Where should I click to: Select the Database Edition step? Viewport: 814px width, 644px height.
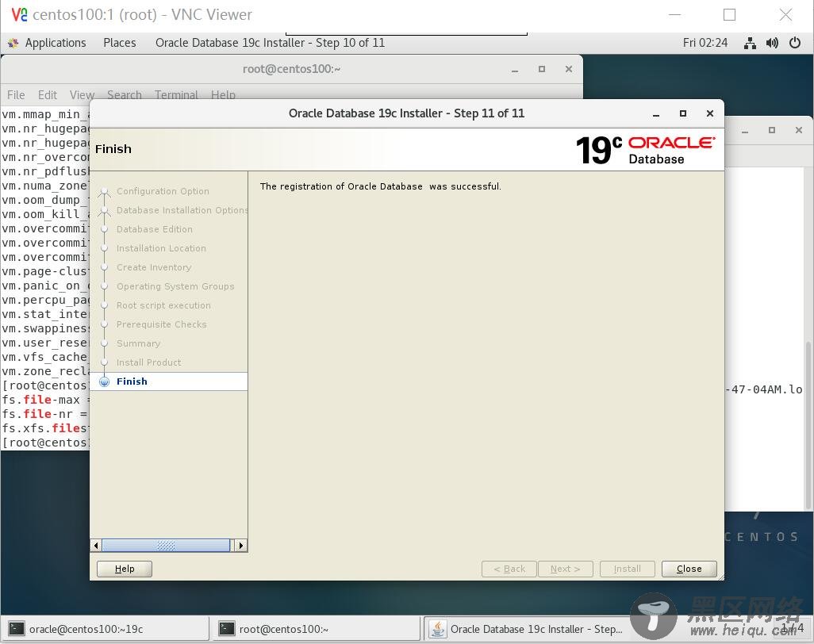coord(154,229)
